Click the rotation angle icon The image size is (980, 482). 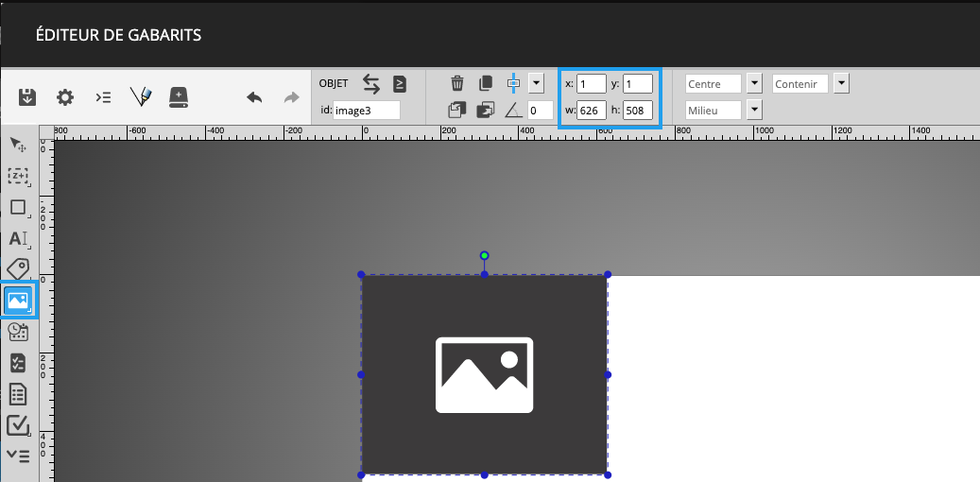[514, 111]
